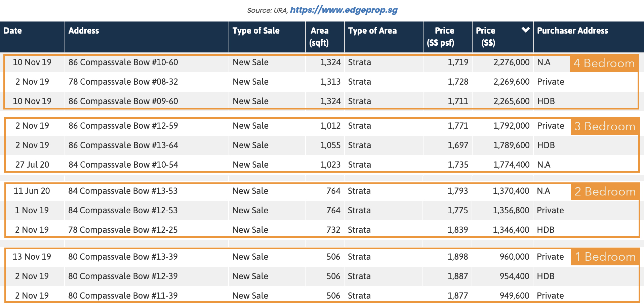This screenshot has width=644, height=306.
Task: Click the area value 1,012
Action: (x=330, y=126)
